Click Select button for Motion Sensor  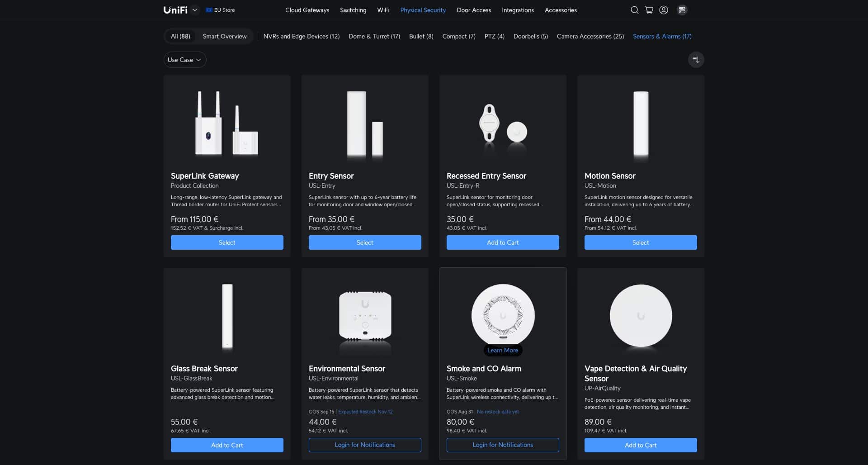click(x=641, y=242)
